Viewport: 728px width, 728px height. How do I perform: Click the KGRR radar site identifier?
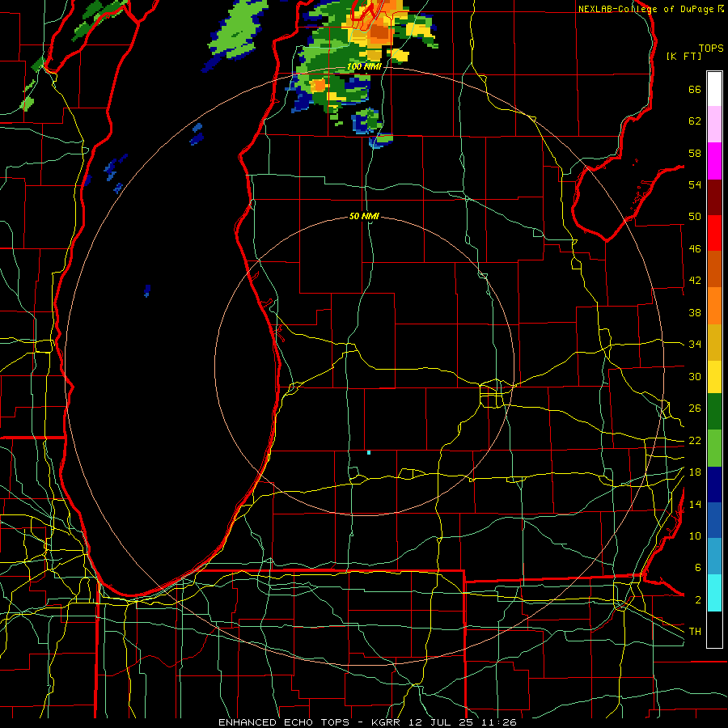pyautogui.click(x=387, y=722)
